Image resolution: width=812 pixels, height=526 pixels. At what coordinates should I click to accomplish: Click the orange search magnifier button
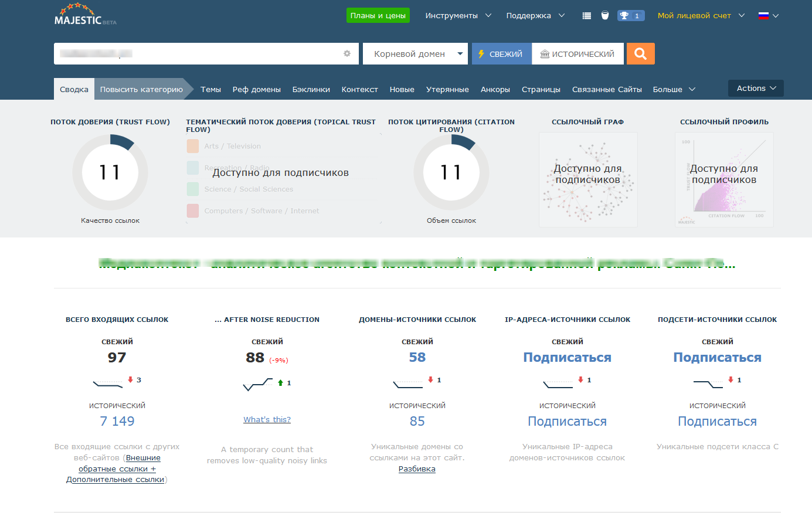(641, 53)
